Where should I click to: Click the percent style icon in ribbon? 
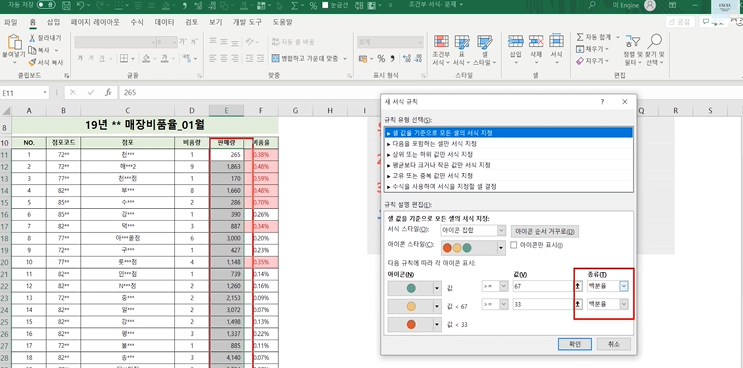coord(381,59)
